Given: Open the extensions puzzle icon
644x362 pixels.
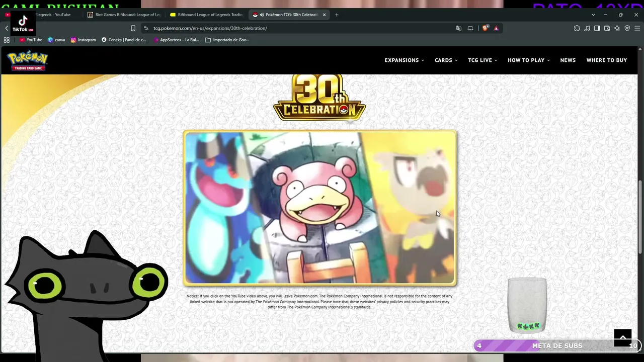Looking at the screenshot, I should [577, 28].
